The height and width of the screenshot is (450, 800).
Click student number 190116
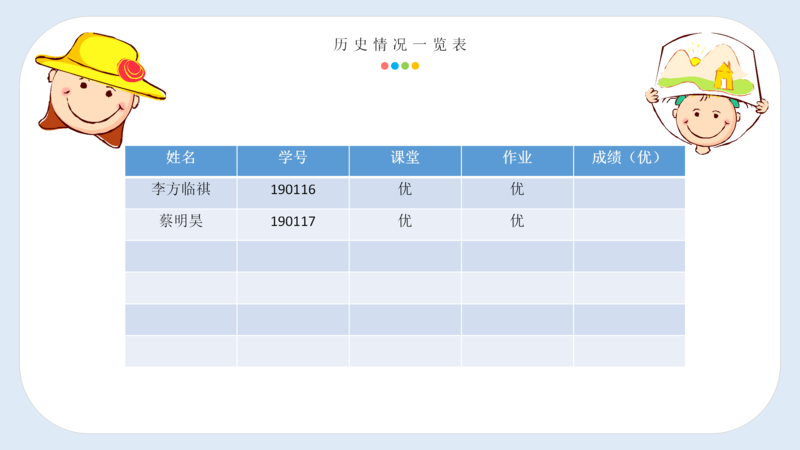click(293, 192)
